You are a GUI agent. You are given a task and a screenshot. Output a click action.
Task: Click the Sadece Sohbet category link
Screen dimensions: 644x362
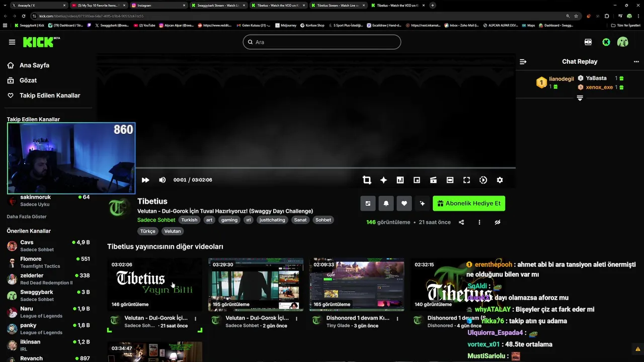pyautogui.click(x=156, y=220)
